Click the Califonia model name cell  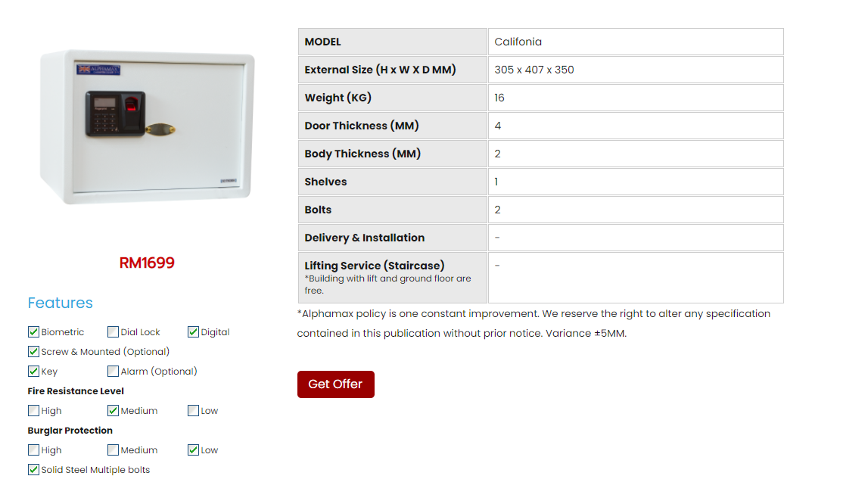(x=518, y=42)
